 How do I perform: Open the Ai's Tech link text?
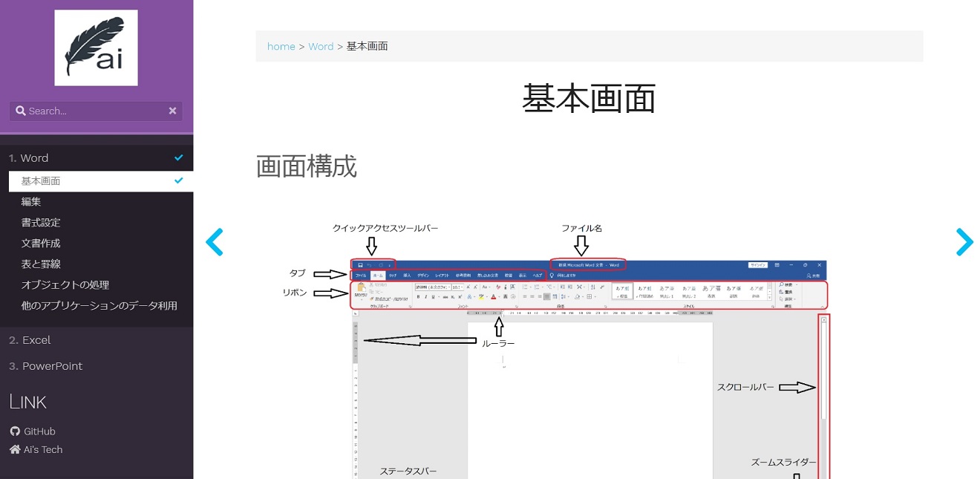[x=43, y=449]
